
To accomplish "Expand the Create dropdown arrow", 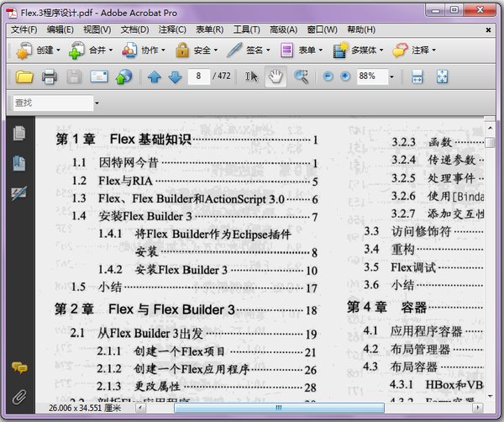I will 58,50.
